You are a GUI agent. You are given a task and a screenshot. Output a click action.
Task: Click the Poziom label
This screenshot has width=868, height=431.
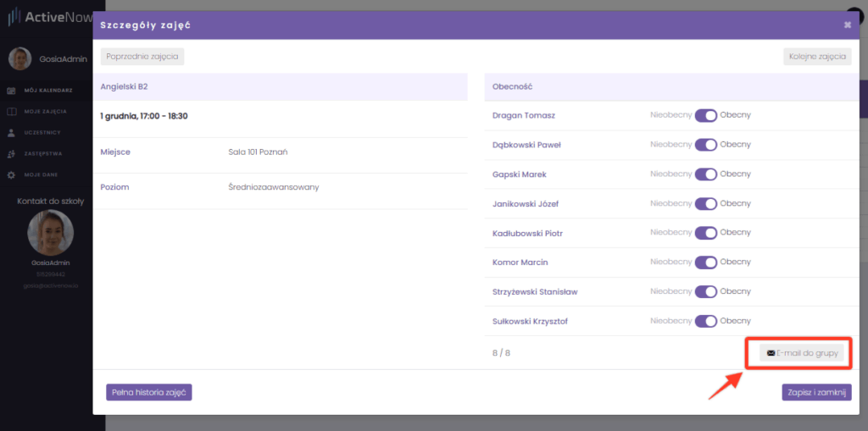pos(114,187)
